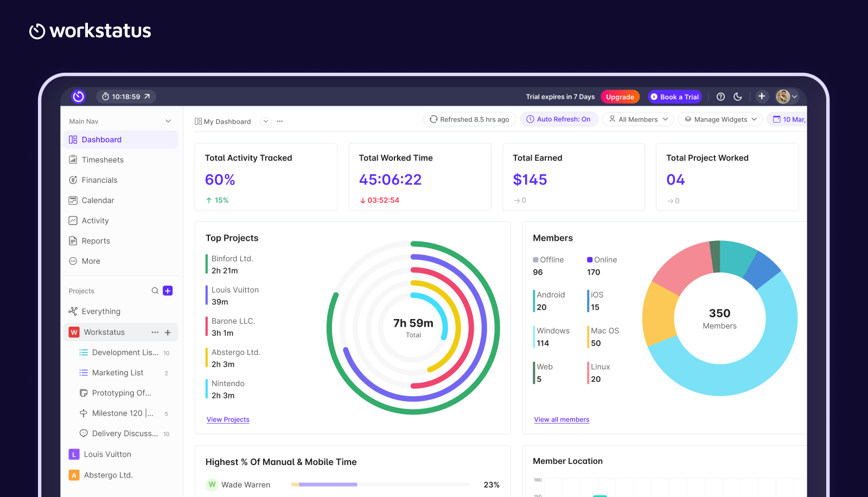Click Wade Warren progress bar

click(380, 485)
